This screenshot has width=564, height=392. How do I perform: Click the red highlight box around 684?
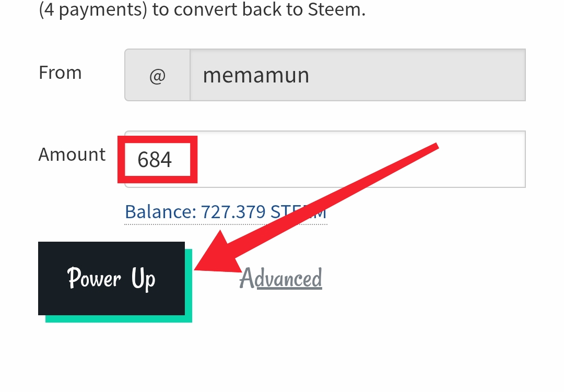(x=158, y=159)
